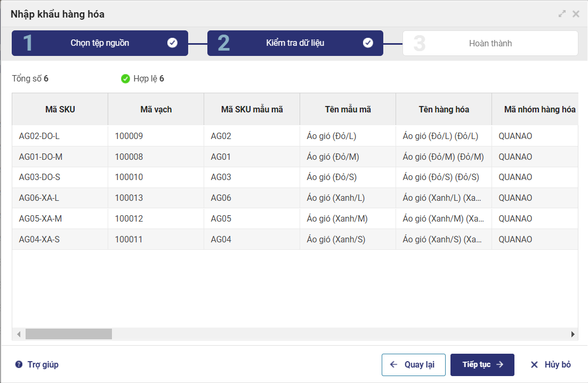
Task: Click model SKU cell AG04
Action: 252,239
